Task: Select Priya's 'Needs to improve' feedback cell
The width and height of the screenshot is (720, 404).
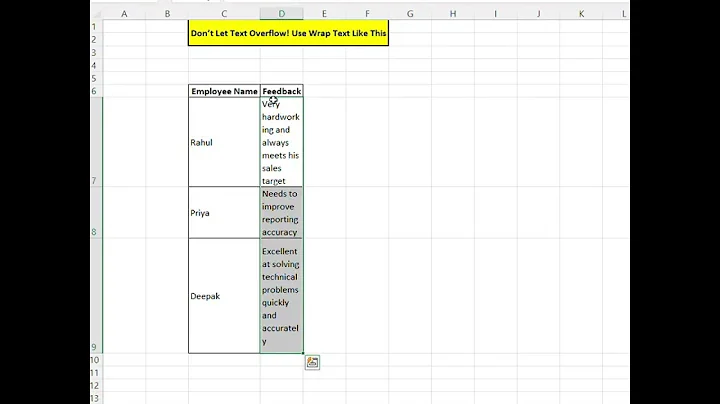Action: [x=281, y=213]
